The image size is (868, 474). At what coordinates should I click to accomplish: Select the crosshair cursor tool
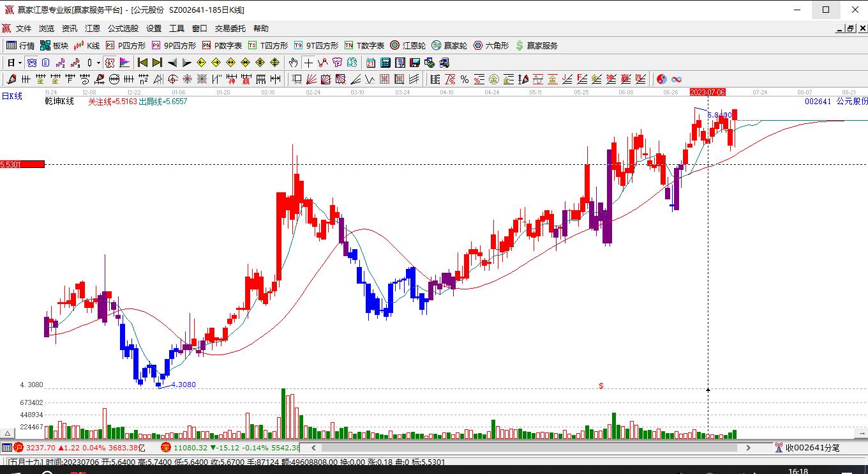click(308, 63)
